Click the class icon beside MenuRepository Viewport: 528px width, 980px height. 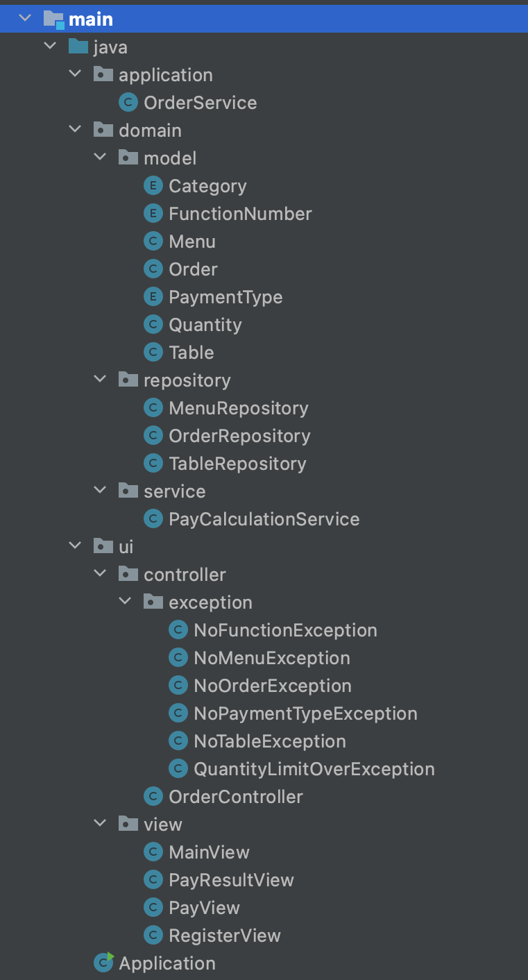point(153,407)
